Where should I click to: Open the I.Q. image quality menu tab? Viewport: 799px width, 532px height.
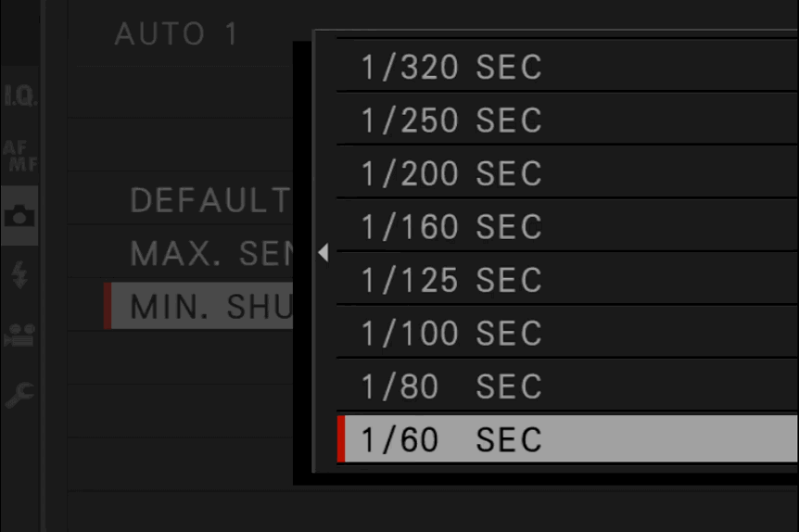click(19, 95)
